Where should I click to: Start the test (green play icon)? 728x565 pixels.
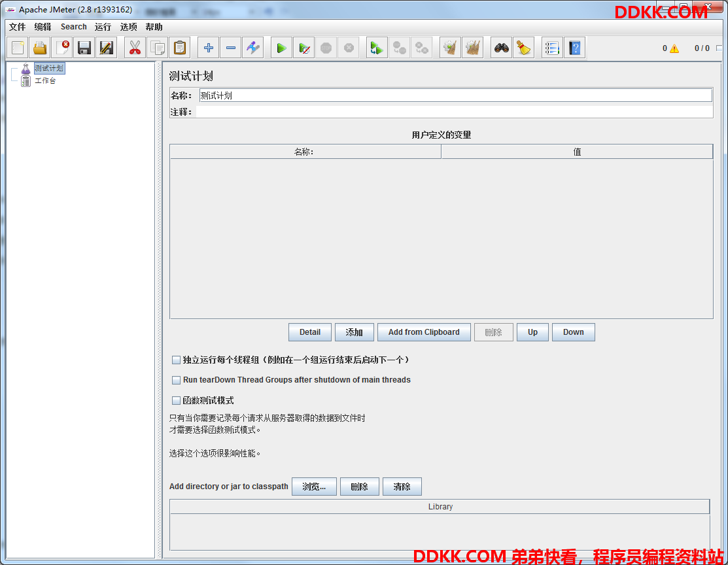point(281,48)
